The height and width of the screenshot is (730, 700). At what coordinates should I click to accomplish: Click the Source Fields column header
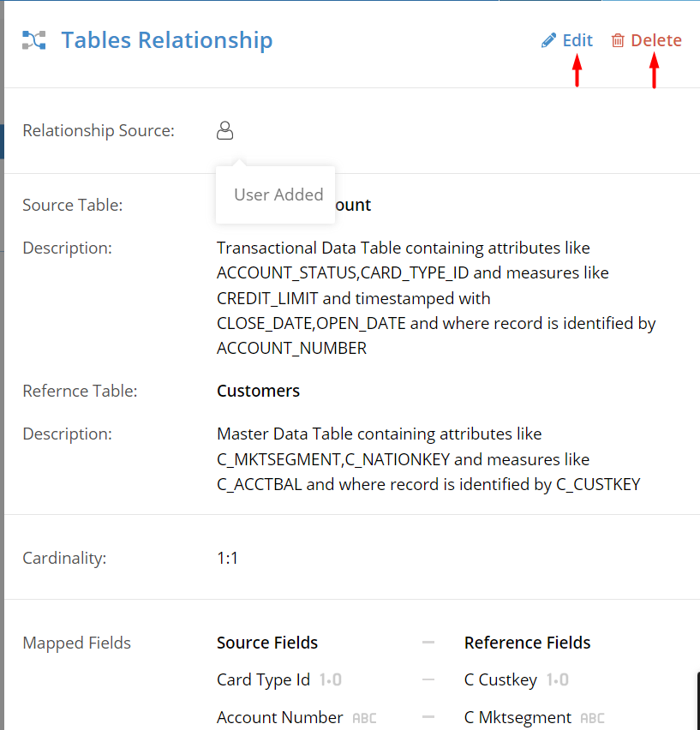pos(266,642)
